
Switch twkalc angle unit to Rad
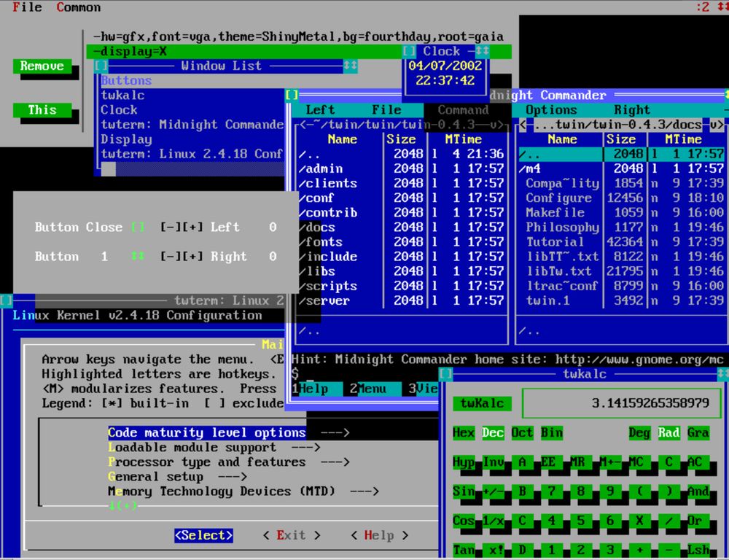point(668,433)
